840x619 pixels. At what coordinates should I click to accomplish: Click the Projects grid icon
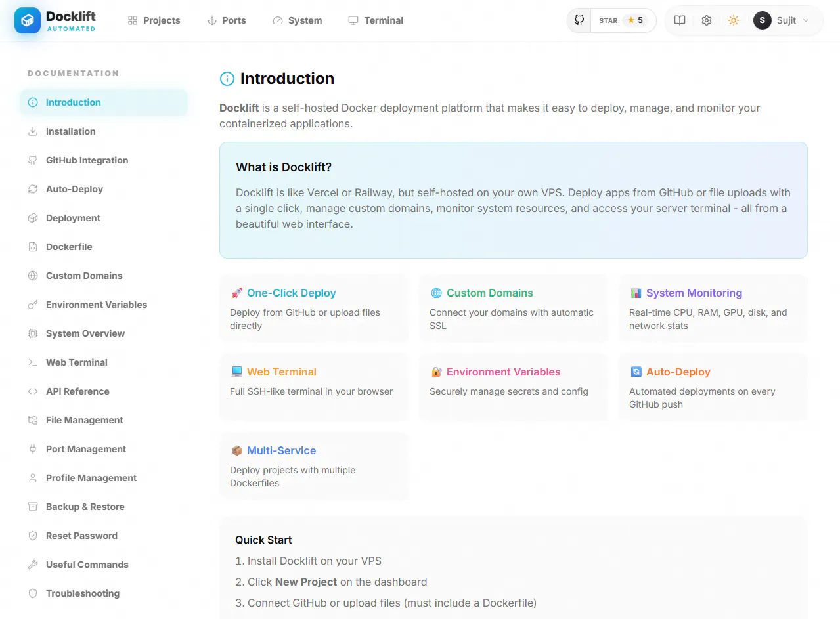133,20
